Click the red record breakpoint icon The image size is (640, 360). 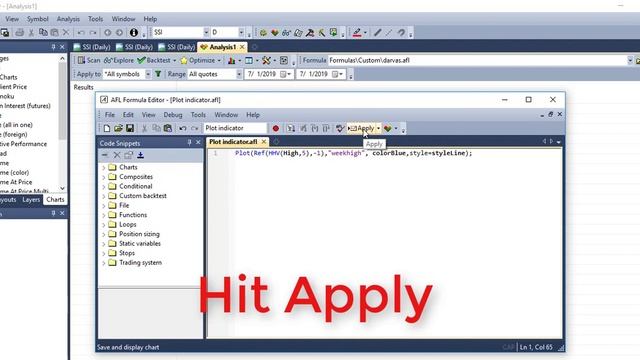(x=276, y=128)
